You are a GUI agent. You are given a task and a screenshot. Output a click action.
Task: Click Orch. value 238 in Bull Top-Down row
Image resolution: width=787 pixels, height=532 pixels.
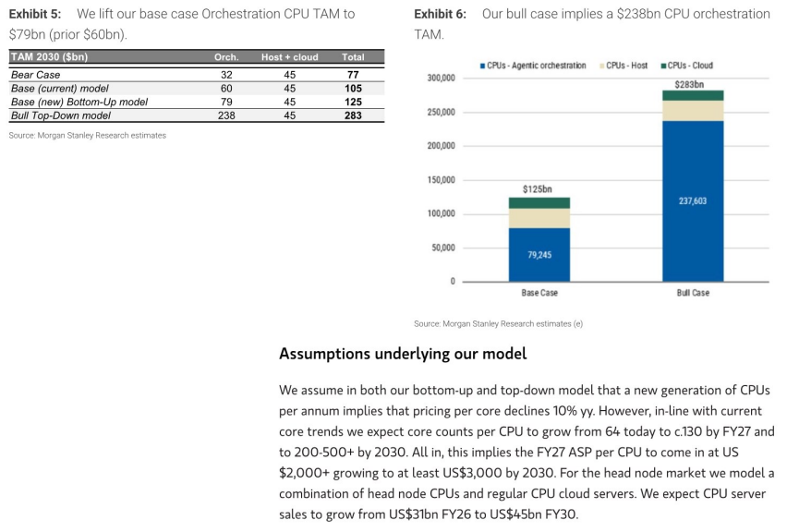[x=226, y=115]
